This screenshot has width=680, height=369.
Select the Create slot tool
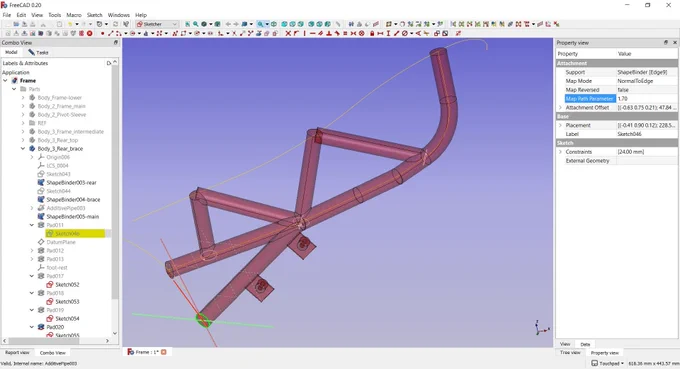pos(210,33)
